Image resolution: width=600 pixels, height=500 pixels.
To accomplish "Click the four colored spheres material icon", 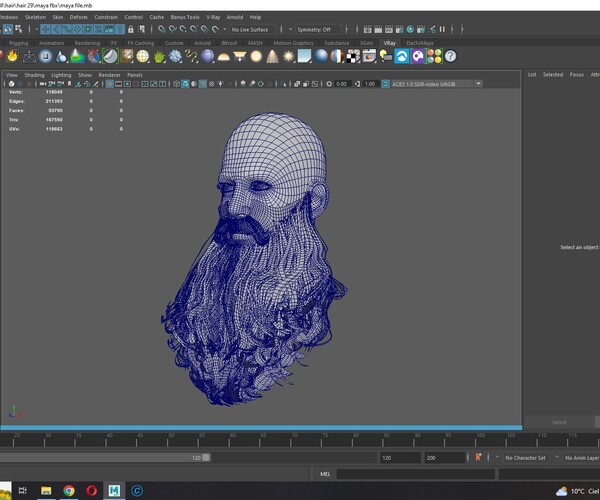I will coord(434,56).
